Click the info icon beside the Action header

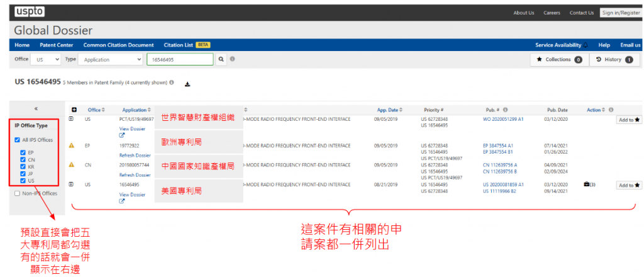(x=611, y=110)
